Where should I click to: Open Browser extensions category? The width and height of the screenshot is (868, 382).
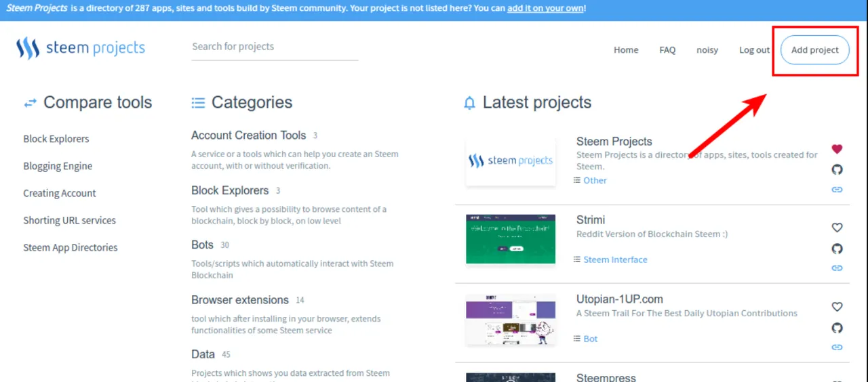coord(240,299)
